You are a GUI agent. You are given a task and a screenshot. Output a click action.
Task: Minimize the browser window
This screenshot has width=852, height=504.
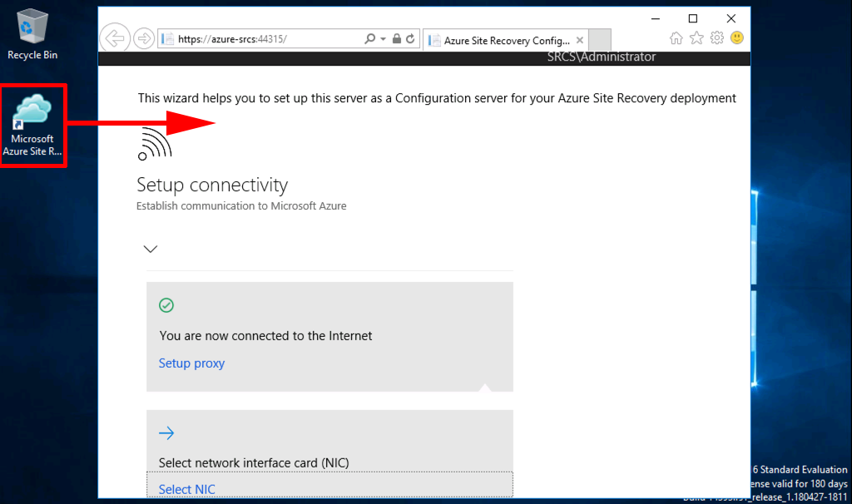pyautogui.click(x=656, y=18)
